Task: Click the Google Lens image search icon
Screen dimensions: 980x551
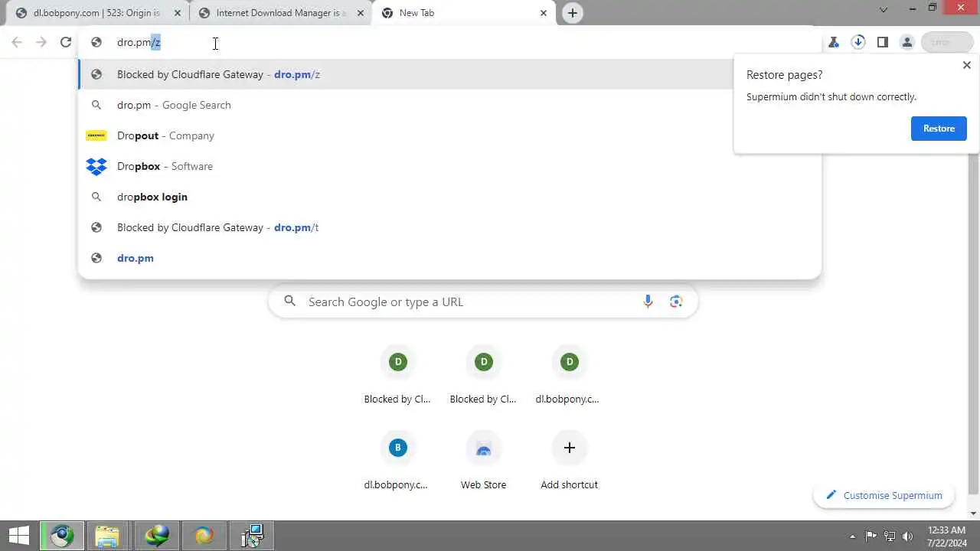Action: [675, 302]
